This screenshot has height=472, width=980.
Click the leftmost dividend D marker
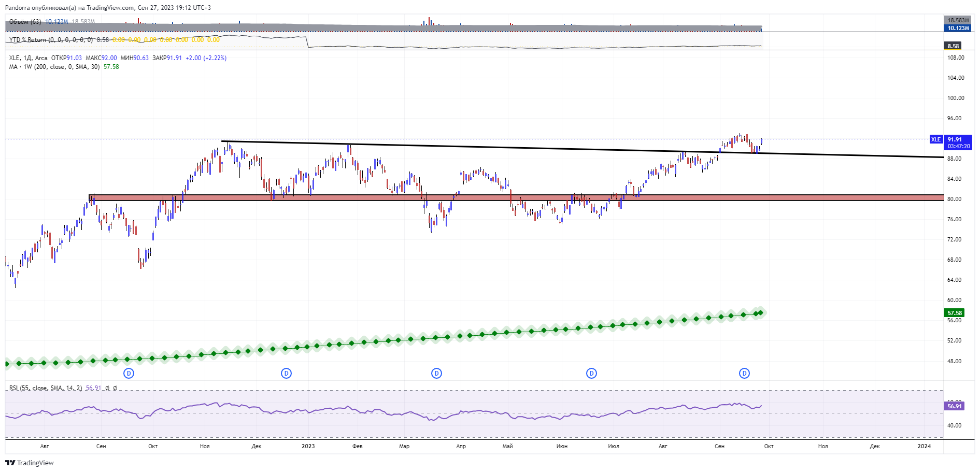(x=129, y=373)
